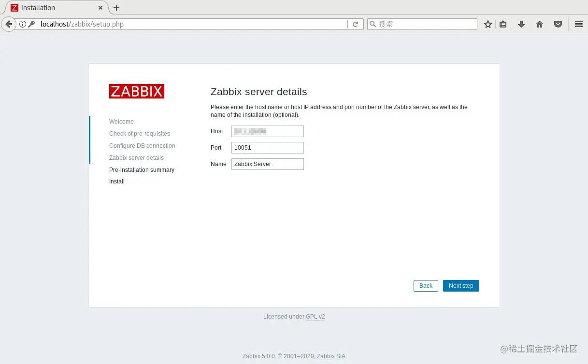This screenshot has width=588, height=364.
Task: Open a new tab with plus button
Action: tap(116, 8)
